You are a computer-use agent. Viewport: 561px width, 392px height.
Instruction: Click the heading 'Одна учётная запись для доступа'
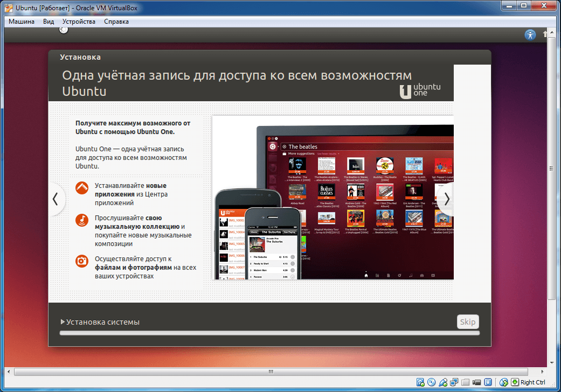click(237, 83)
